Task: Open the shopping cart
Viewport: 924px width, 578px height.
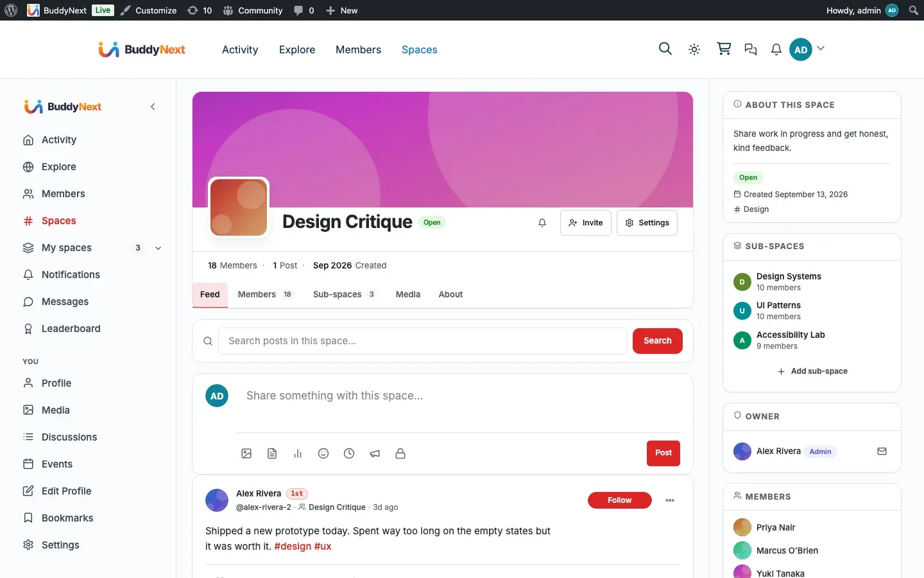Action: click(x=724, y=49)
